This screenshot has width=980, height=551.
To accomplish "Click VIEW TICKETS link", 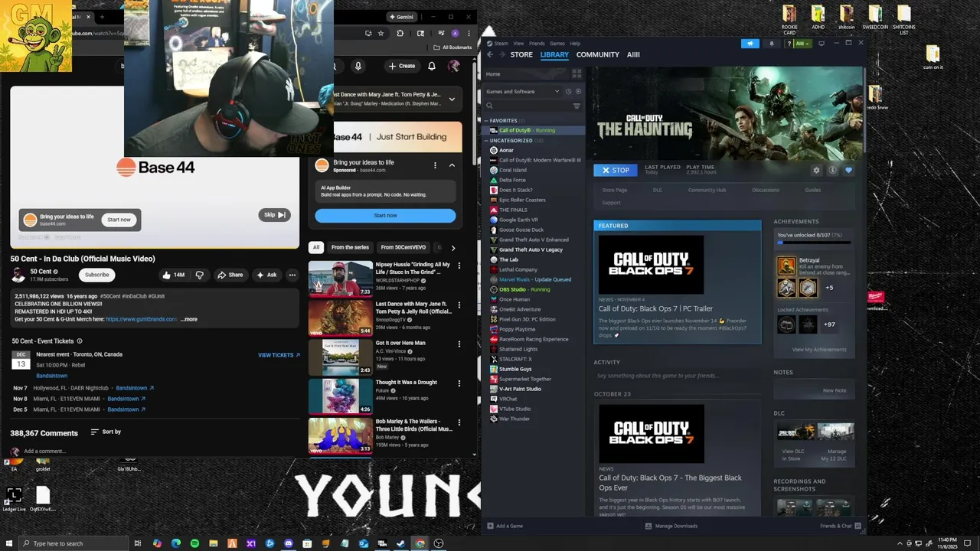I will pos(279,355).
